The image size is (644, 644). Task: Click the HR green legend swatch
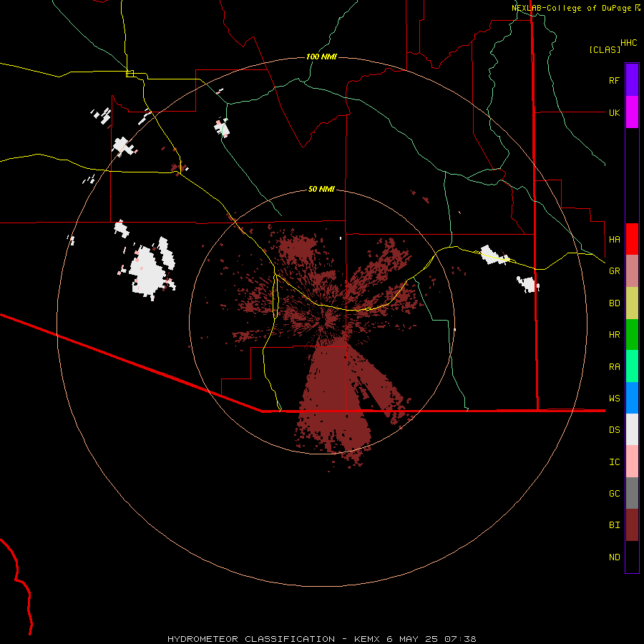632,335
